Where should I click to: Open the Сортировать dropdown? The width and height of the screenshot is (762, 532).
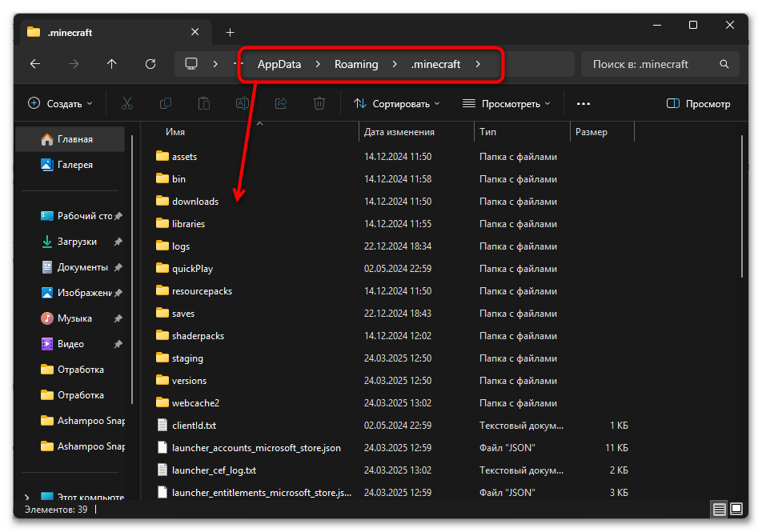pyautogui.click(x=397, y=103)
